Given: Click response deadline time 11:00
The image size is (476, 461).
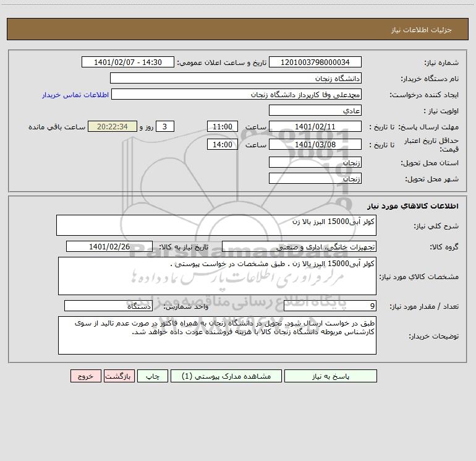Looking at the screenshot, I should pyautogui.click(x=222, y=126).
